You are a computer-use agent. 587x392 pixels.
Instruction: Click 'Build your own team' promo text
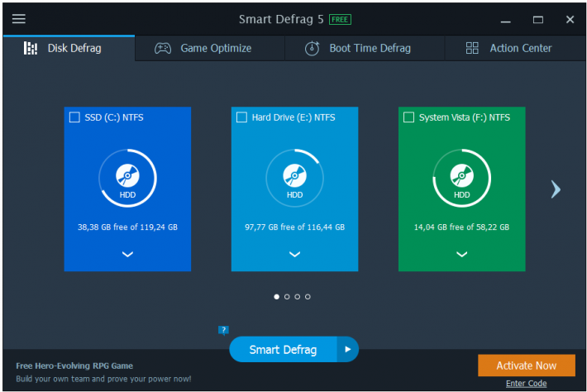pyautogui.click(x=103, y=379)
